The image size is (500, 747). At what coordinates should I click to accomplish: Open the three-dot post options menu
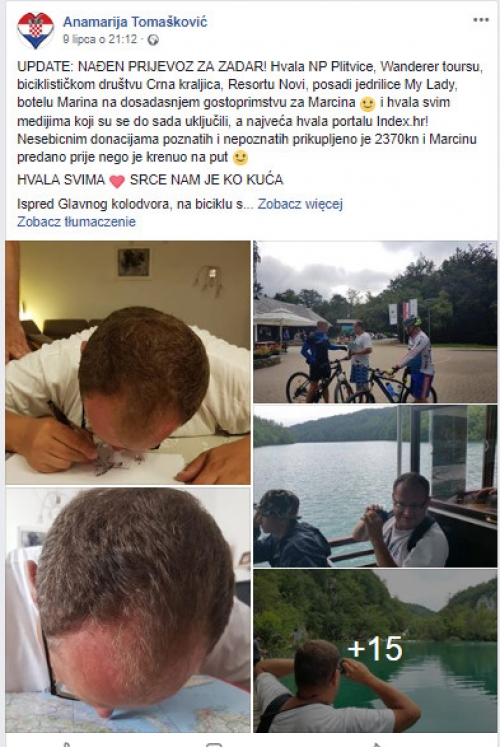coord(480,20)
